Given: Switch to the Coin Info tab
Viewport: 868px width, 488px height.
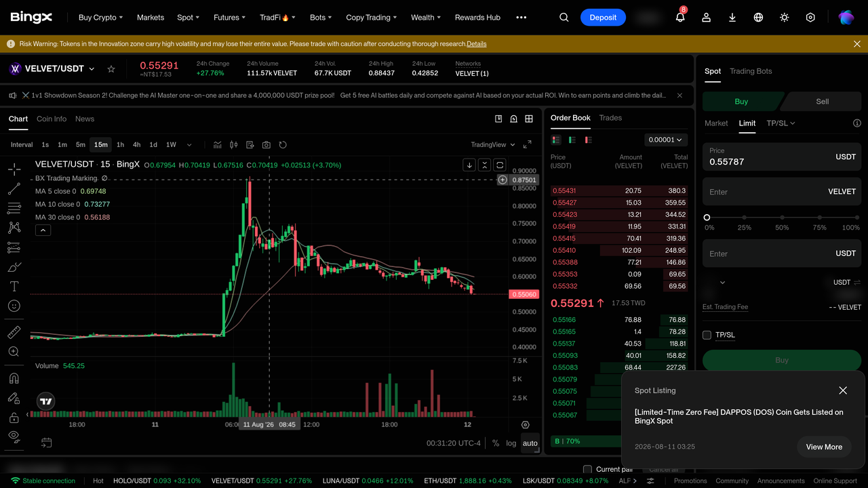Looking at the screenshot, I should (52, 119).
